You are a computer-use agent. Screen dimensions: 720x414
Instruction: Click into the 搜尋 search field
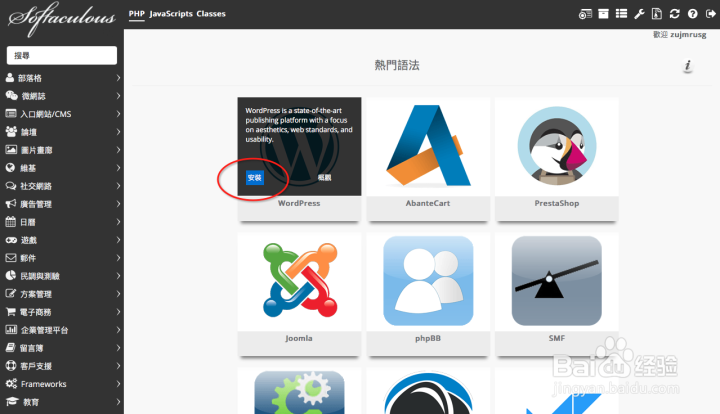point(62,56)
